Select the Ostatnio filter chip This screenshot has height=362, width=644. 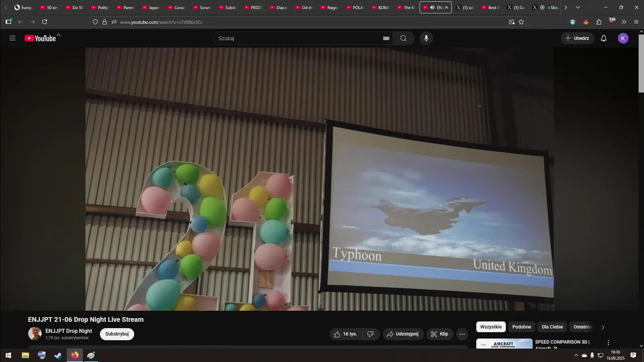click(582, 327)
